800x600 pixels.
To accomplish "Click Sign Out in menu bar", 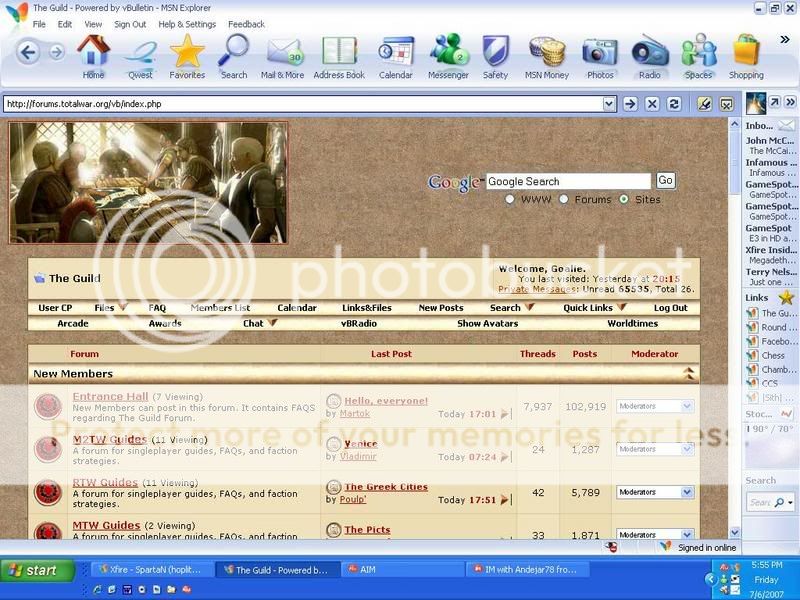I will click(130, 24).
